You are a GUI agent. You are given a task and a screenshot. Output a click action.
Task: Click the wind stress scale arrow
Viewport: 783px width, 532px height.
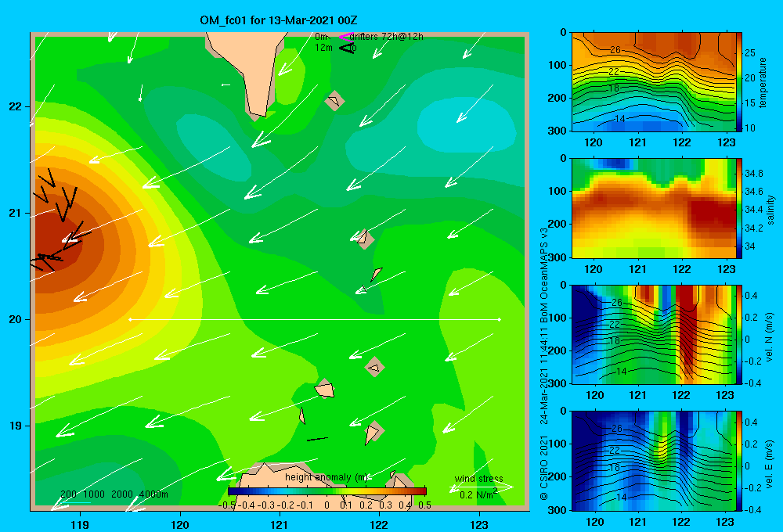click(481, 487)
